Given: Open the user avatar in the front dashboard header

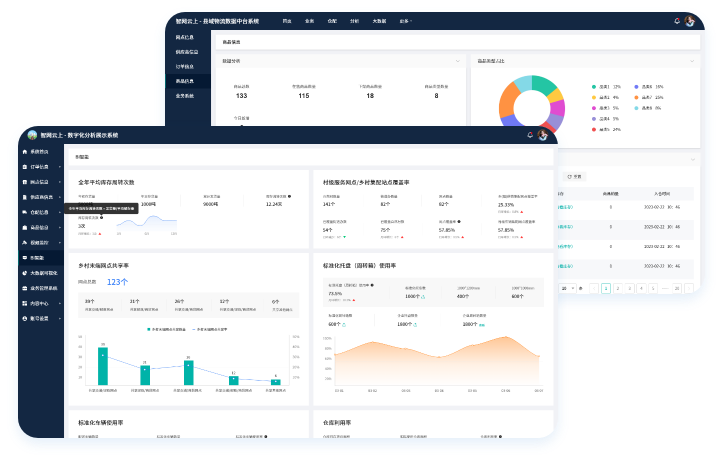Looking at the screenshot, I should click(543, 135).
